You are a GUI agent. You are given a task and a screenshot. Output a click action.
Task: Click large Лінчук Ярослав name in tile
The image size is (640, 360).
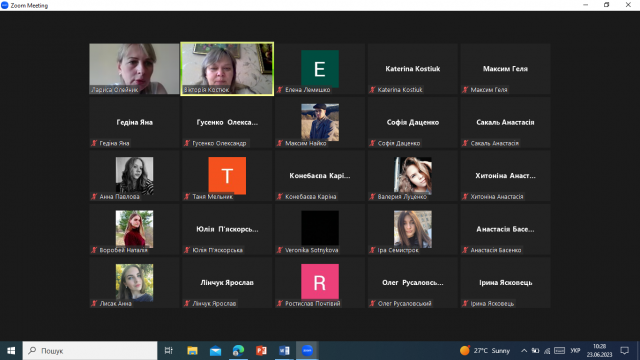[x=227, y=282]
